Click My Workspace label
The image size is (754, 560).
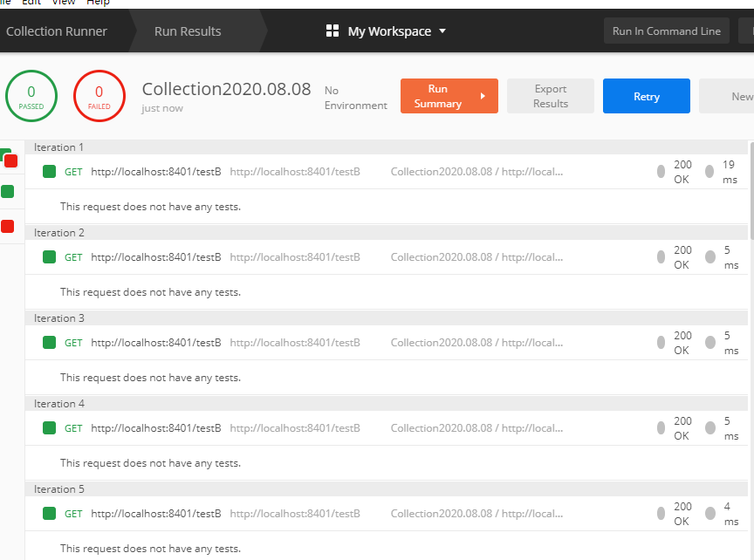click(389, 31)
